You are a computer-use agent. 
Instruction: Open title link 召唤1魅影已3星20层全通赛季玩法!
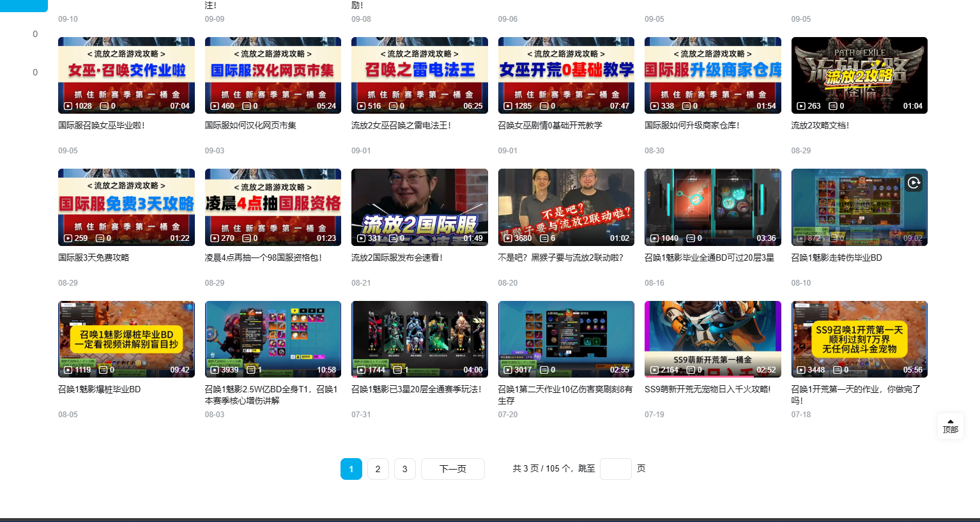(417, 389)
